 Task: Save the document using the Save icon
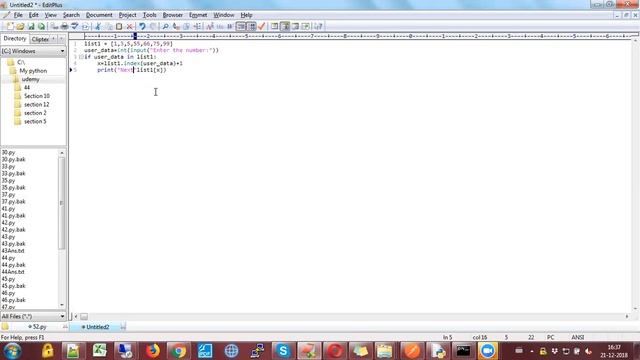[31, 26]
